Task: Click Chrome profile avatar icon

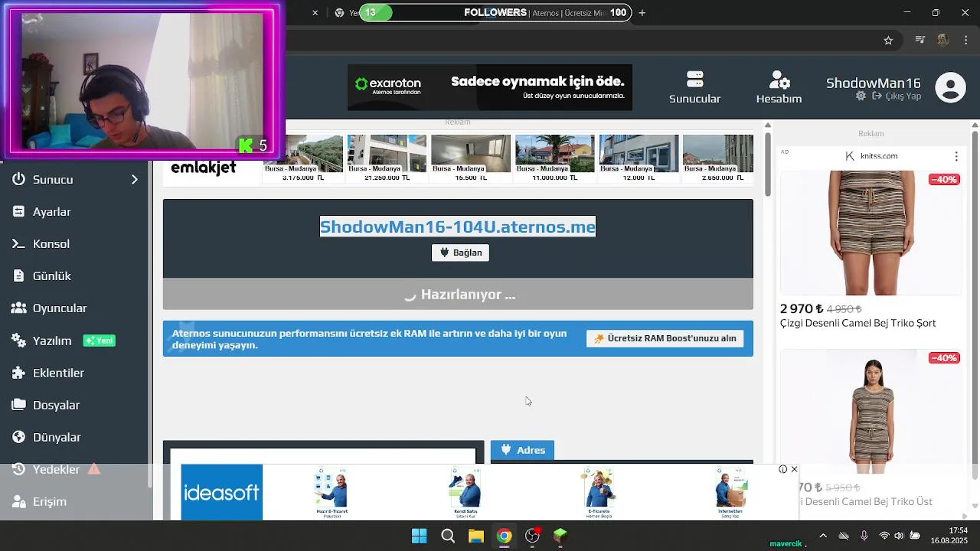Action: (943, 40)
